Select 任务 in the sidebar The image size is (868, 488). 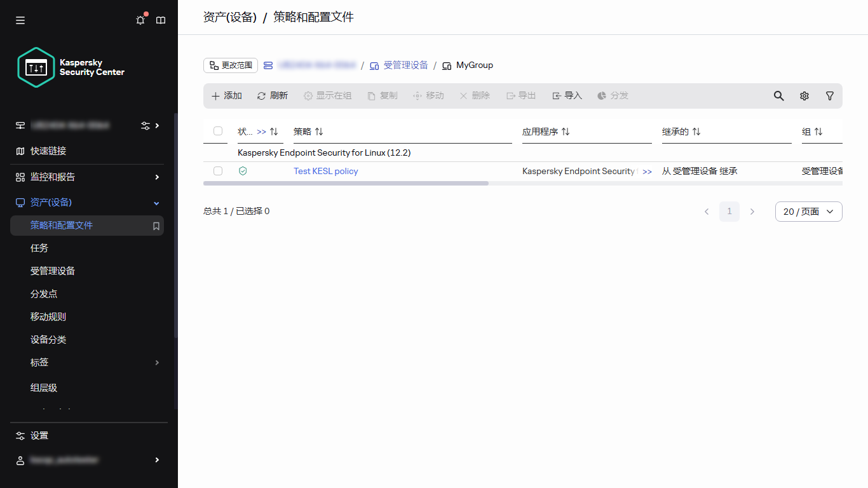39,248
